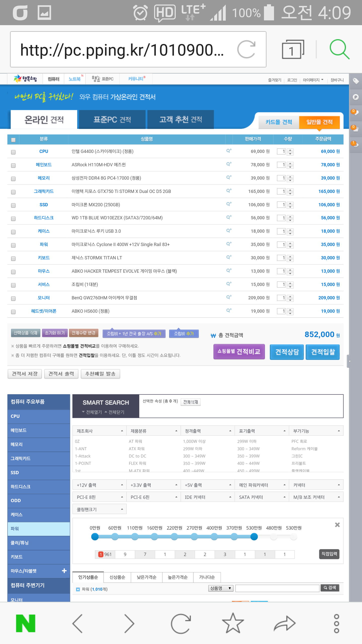Tap the green search magnifier icon
The height and width of the screenshot is (644, 362).
pyautogui.click(x=339, y=49)
